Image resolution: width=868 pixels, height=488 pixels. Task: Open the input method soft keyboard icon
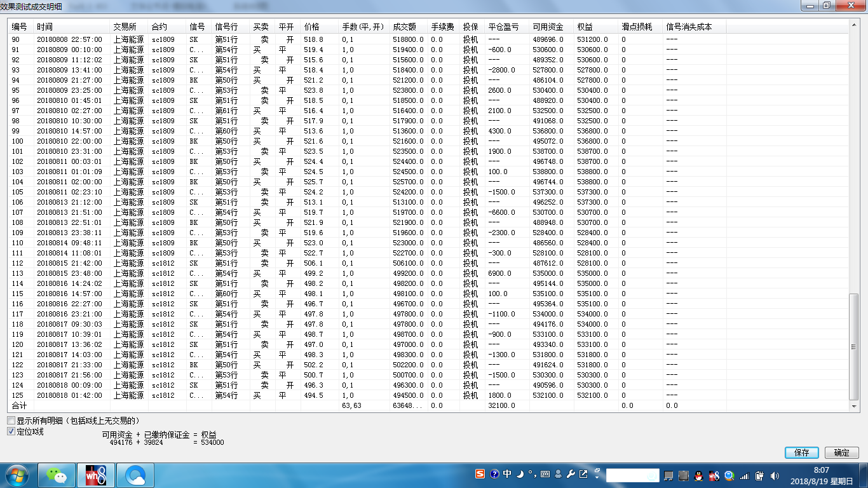545,474
